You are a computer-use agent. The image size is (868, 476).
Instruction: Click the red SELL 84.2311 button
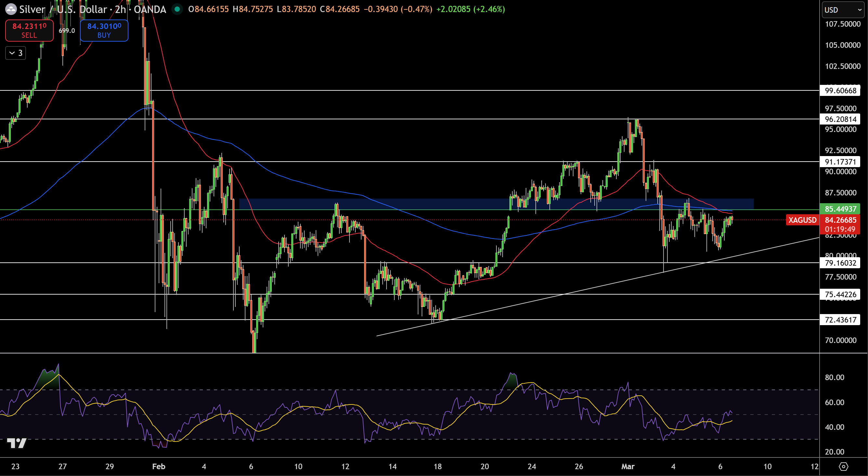tap(29, 30)
